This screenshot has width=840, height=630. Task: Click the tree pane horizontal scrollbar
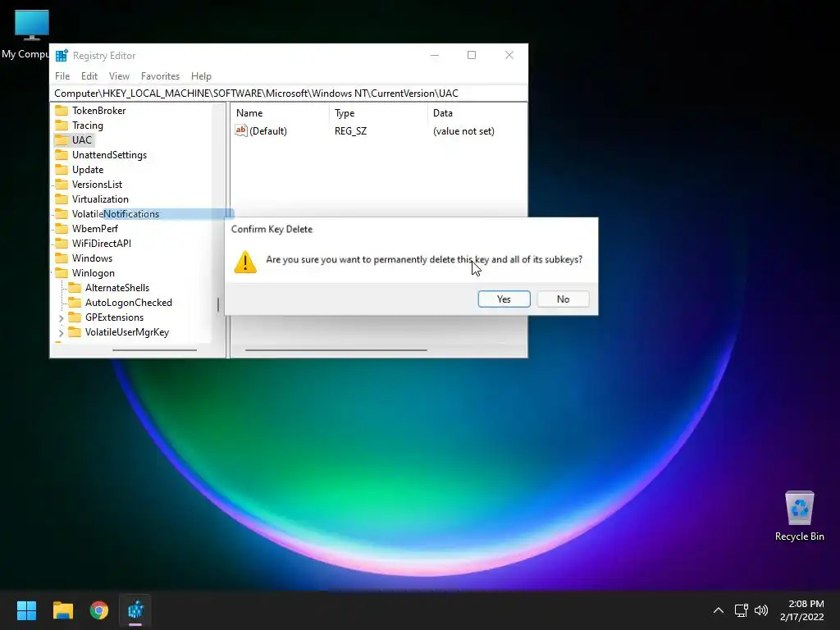154,350
